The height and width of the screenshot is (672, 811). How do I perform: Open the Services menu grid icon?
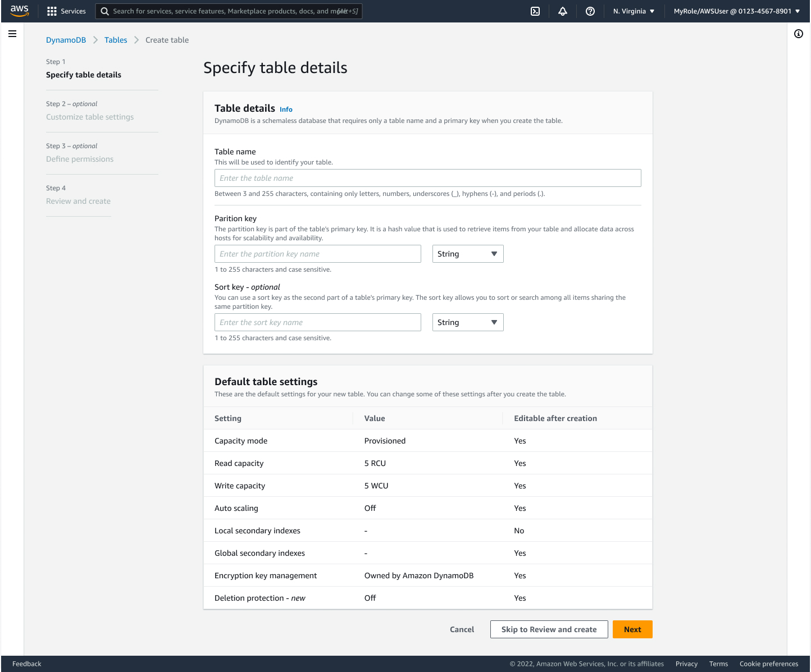[52, 11]
